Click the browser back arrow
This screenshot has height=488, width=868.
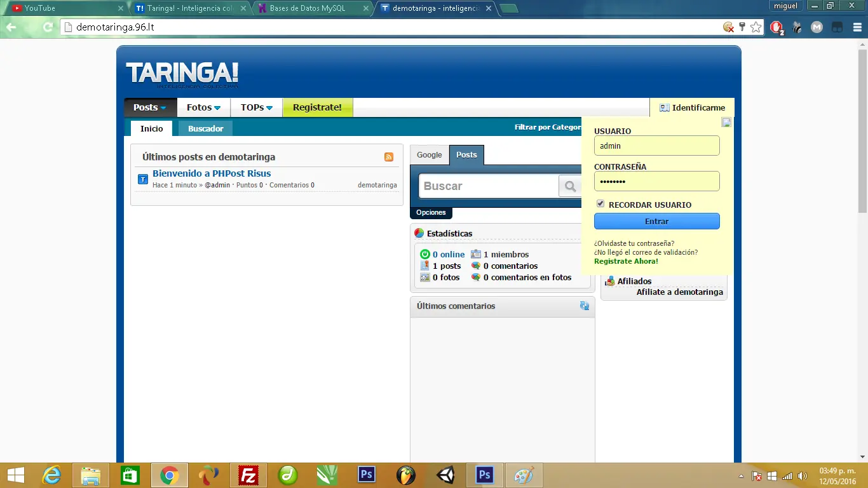(x=11, y=27)
